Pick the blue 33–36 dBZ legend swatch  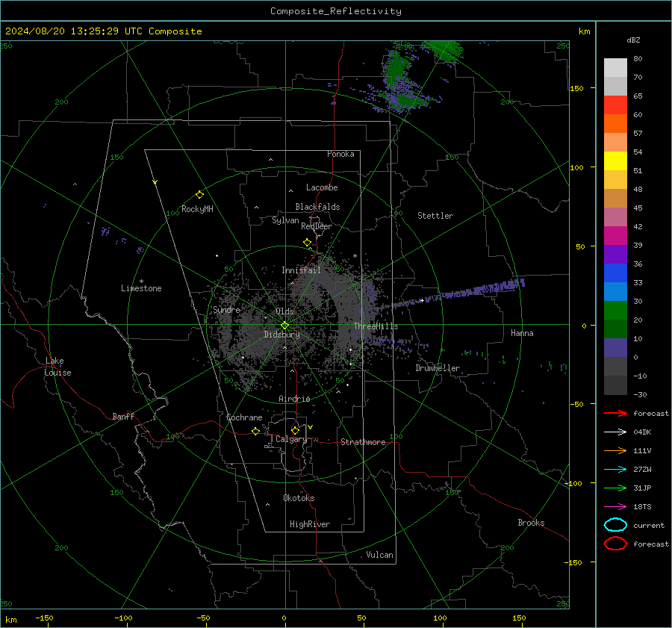tap(615, 273)
